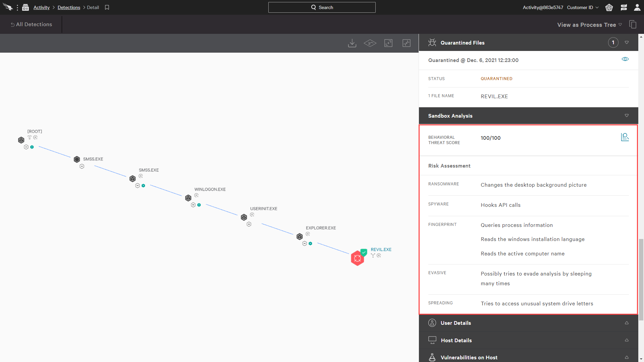Screen dimensions: 644x362
Task: Click the copy pages icon near Process Tree
Action: [633, 24]
